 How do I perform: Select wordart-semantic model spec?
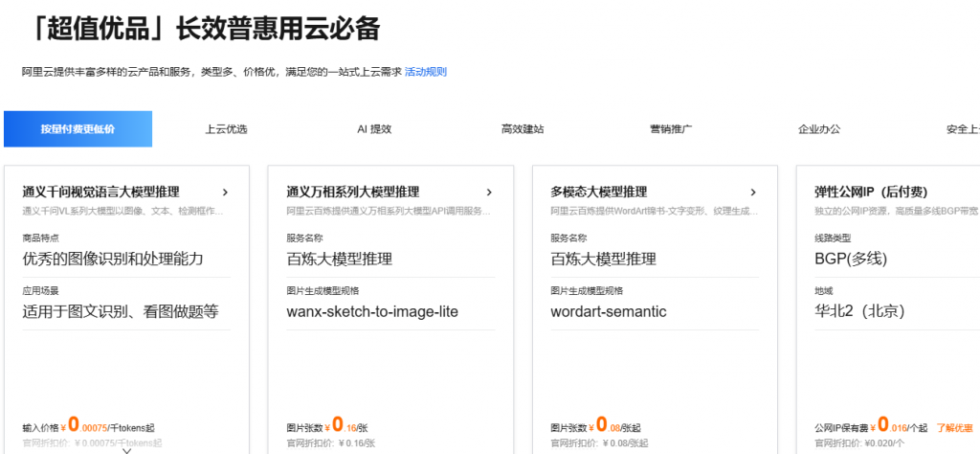609,311
